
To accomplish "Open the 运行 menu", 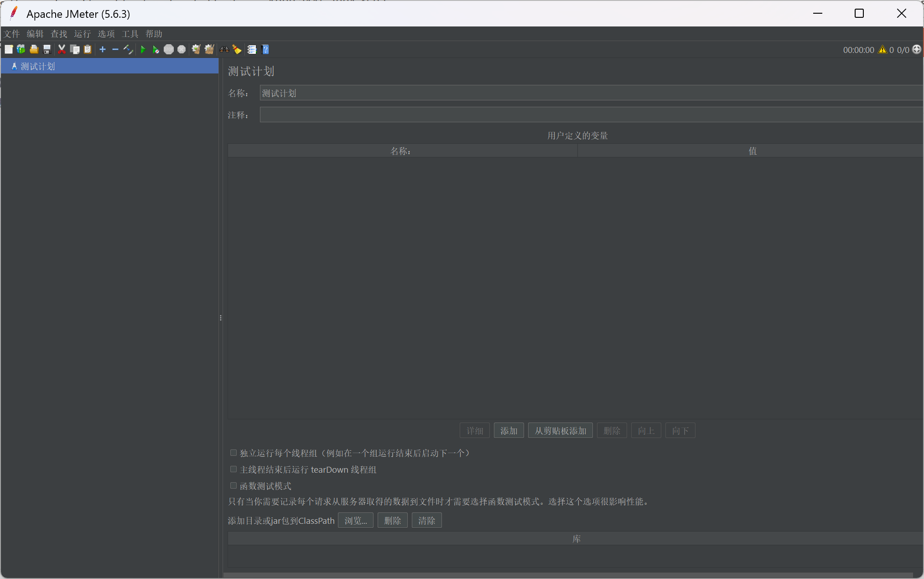I will click(x=83, y=34).
